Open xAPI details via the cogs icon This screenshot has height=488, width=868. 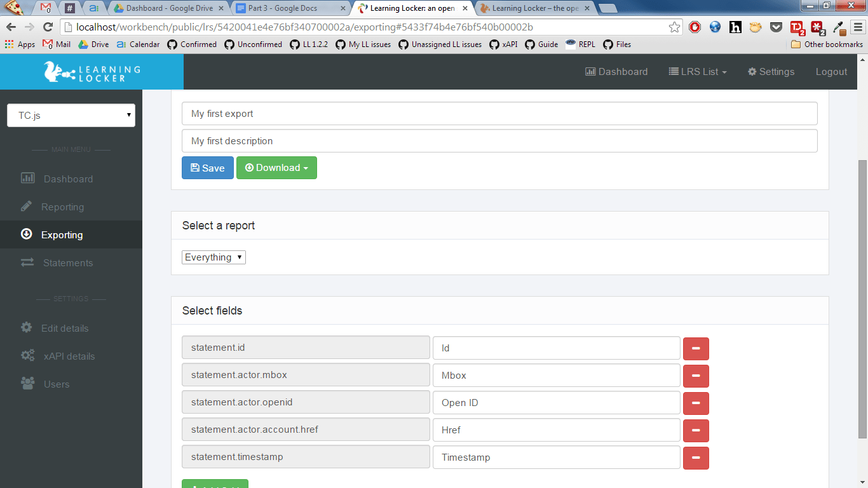click(x=27, y=356)
